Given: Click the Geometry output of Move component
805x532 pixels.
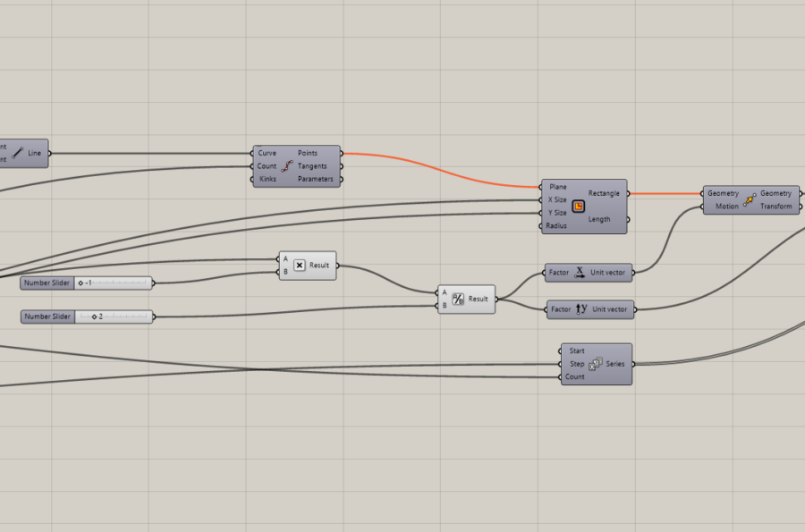Looking at the screenshot, I should [x=775, y=193].
